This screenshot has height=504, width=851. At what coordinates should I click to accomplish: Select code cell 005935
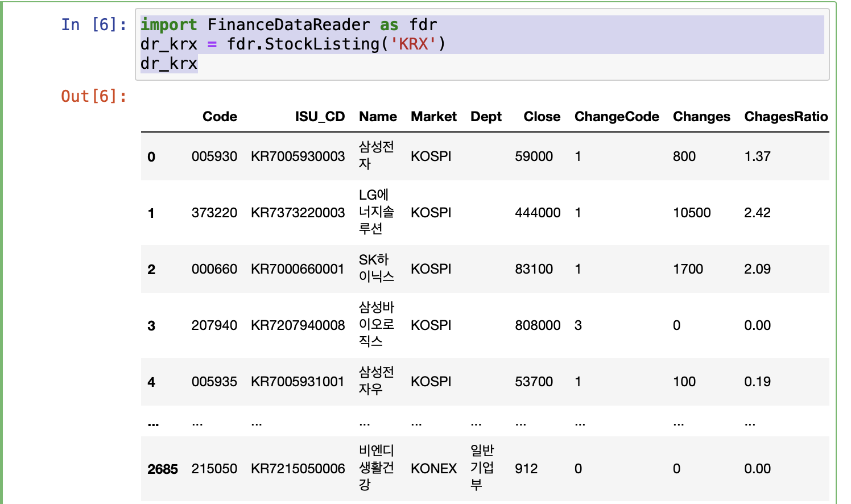point(214,382)
